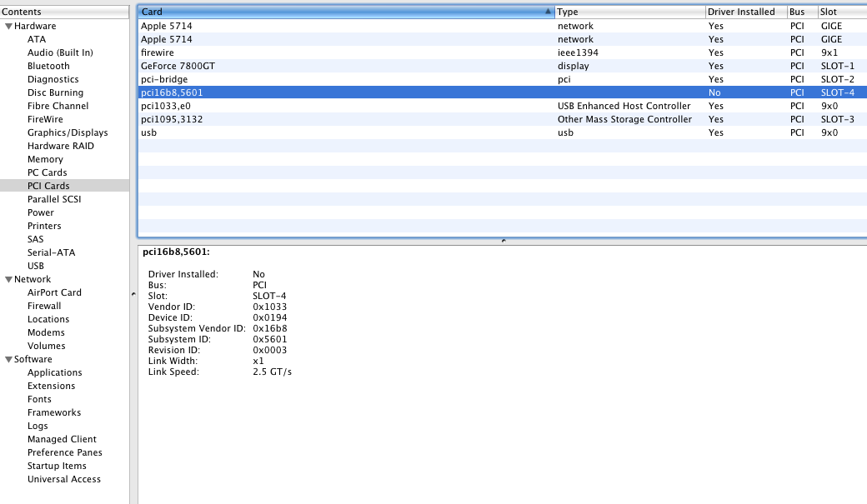The height and width of the screenshot is (504, 867).
Task: Select Volumes under Network
Action: tap(47, 346)
